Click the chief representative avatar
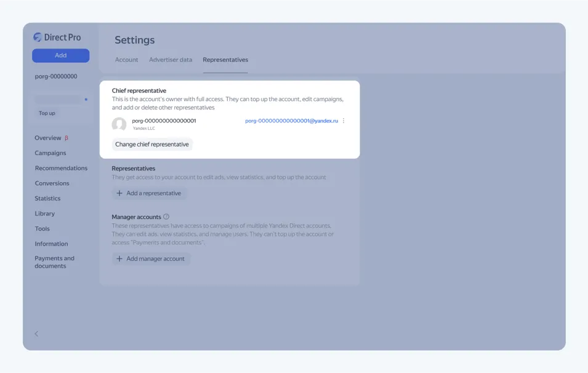Image resolution: width=588 pixels, height=373 pixels. click(119, 124)
